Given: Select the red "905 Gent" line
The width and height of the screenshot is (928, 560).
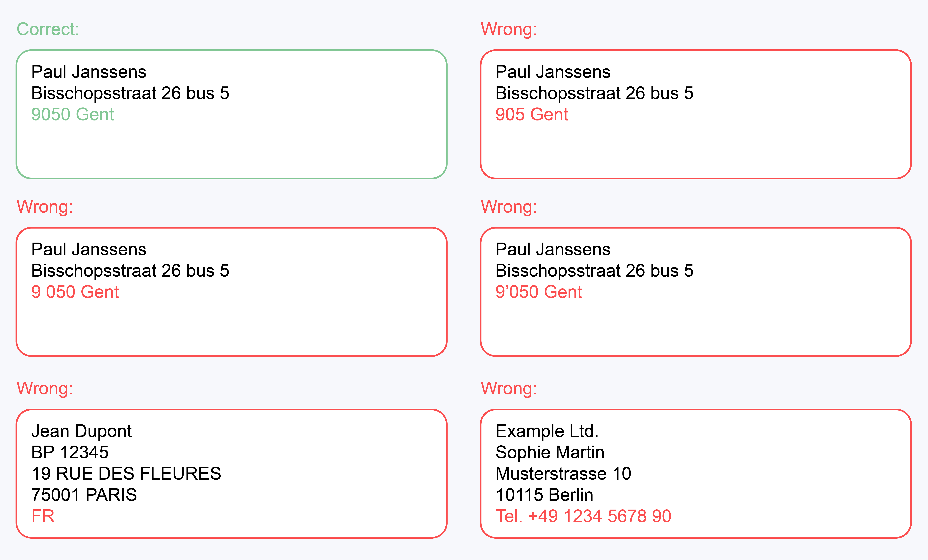Looking at the screenshot, I should point(531,114).
